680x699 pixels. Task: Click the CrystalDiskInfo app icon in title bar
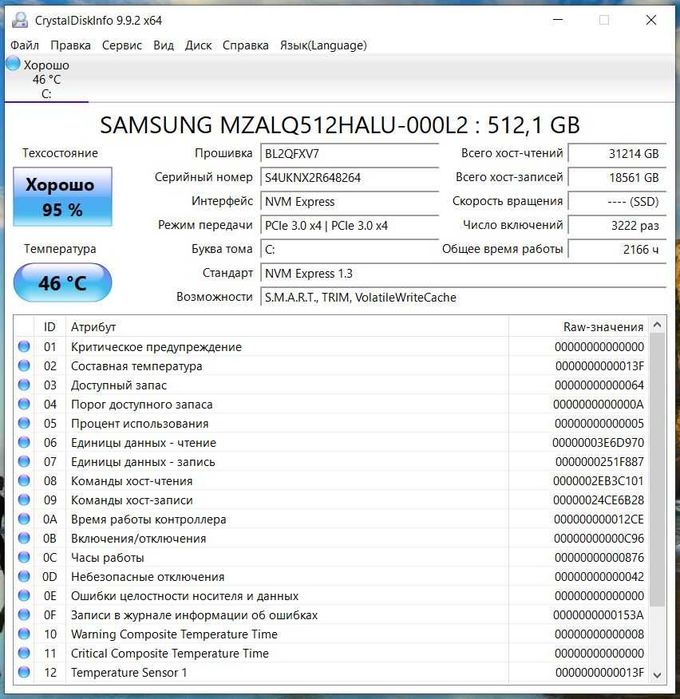[20, 21]
